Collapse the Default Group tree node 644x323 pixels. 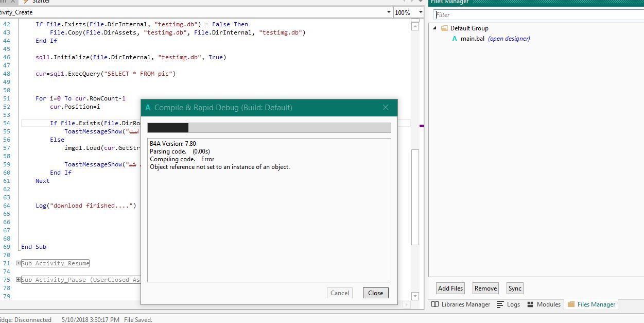pos(435,28)
